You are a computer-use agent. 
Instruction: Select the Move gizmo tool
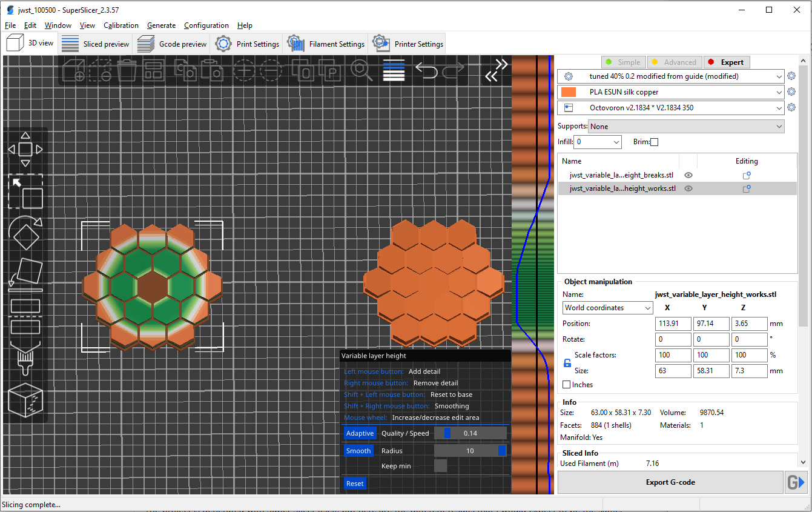25,149
